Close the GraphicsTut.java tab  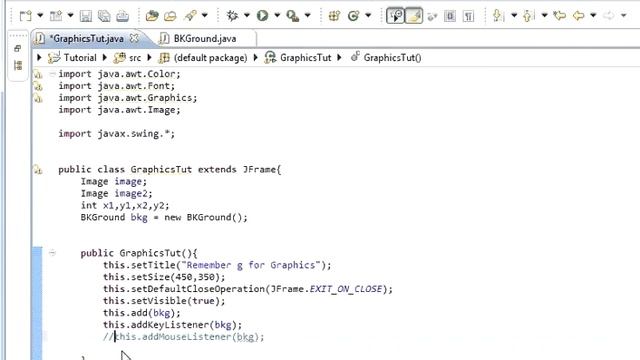coord(134,38)
